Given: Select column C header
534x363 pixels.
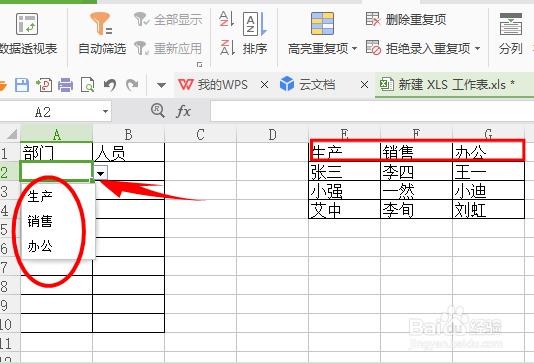Looking at the screenshot, I should 200,134.
